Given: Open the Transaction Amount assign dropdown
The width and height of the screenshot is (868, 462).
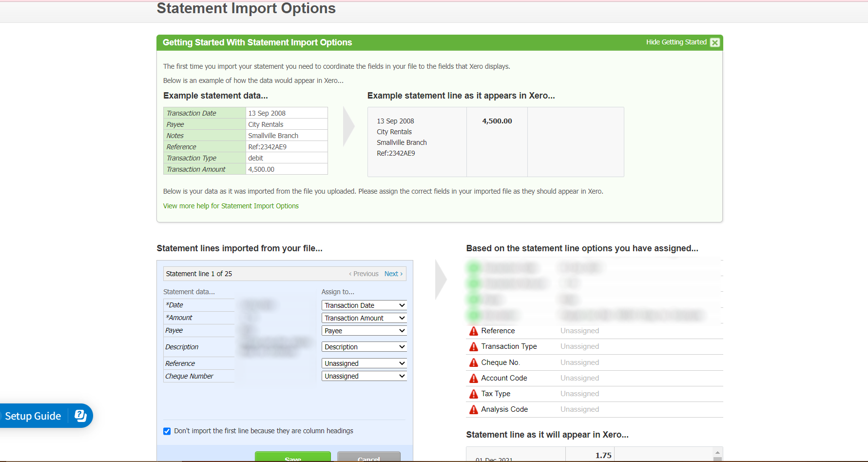Looking at the screenshot, I should pos(364,318).
